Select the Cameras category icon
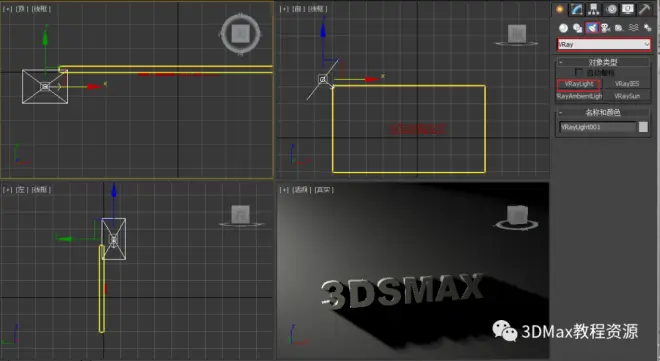The height and width of the screenshot is (361, 660). coord(606,28)
